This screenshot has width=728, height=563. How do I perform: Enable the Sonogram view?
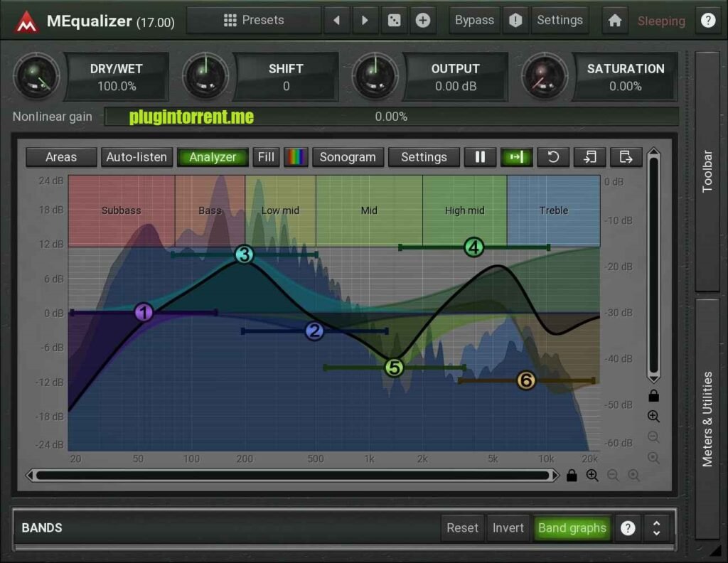tap(348, 157)
